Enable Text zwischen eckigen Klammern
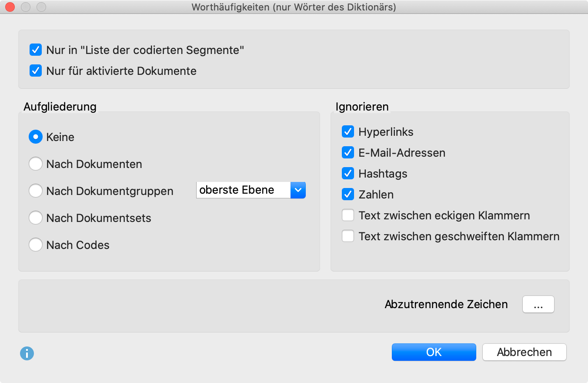 point(348,215)
